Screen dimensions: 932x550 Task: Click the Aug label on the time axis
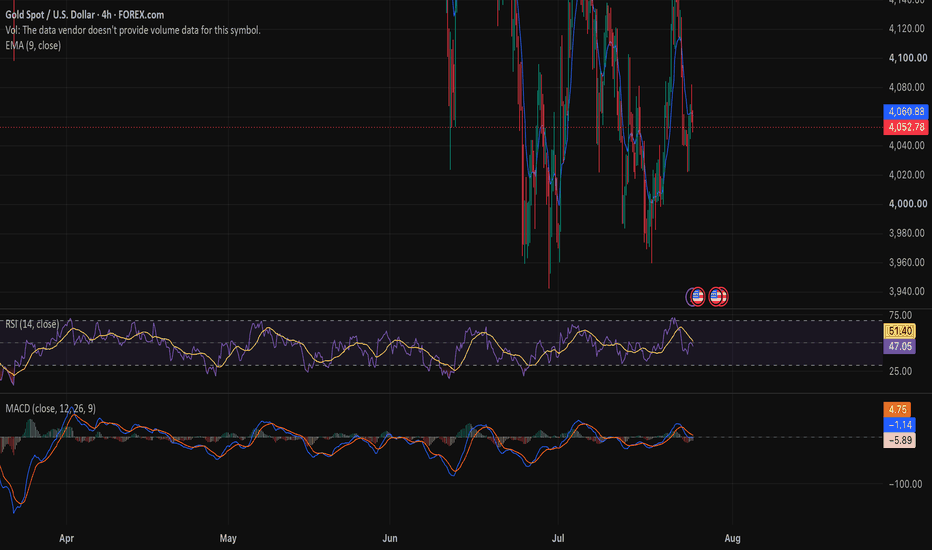coord(732,538)
